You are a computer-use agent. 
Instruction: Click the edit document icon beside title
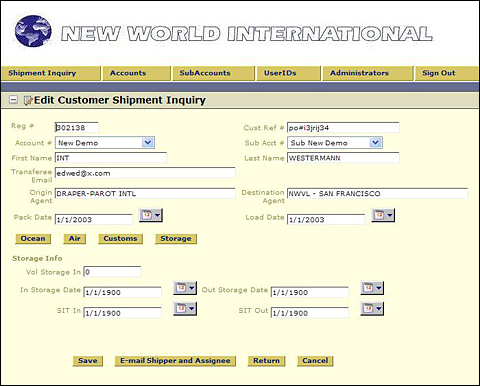point(28,100)
